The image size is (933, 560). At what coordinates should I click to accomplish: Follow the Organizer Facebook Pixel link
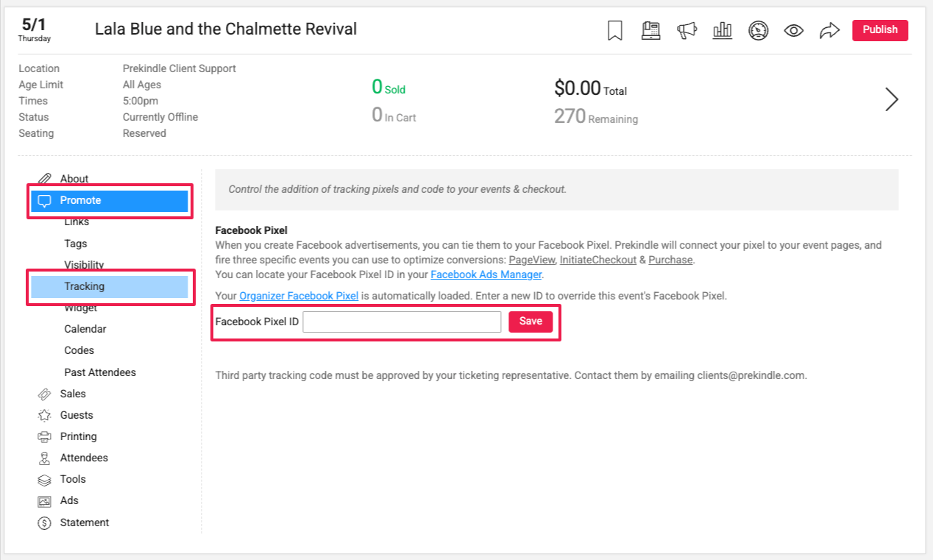[x=299, y=296]
